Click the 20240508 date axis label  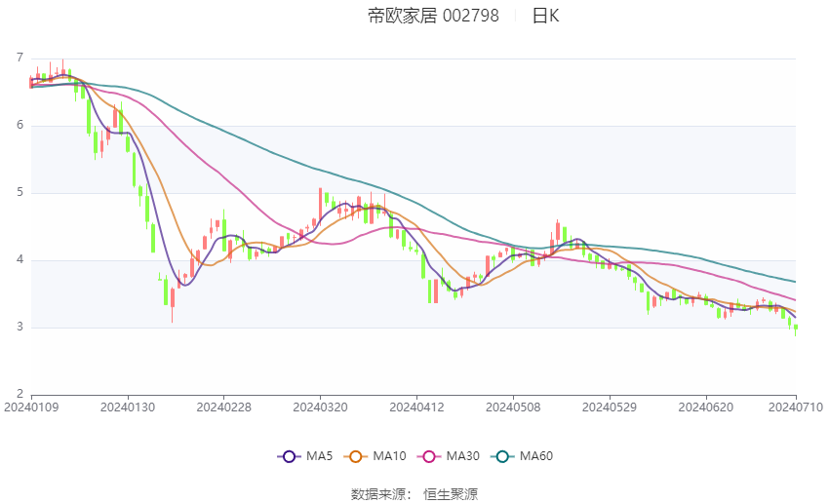tap(513, 407)
